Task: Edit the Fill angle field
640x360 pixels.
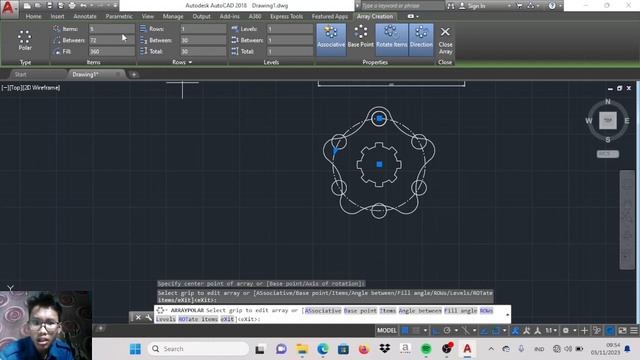Action: pos(111,51)
